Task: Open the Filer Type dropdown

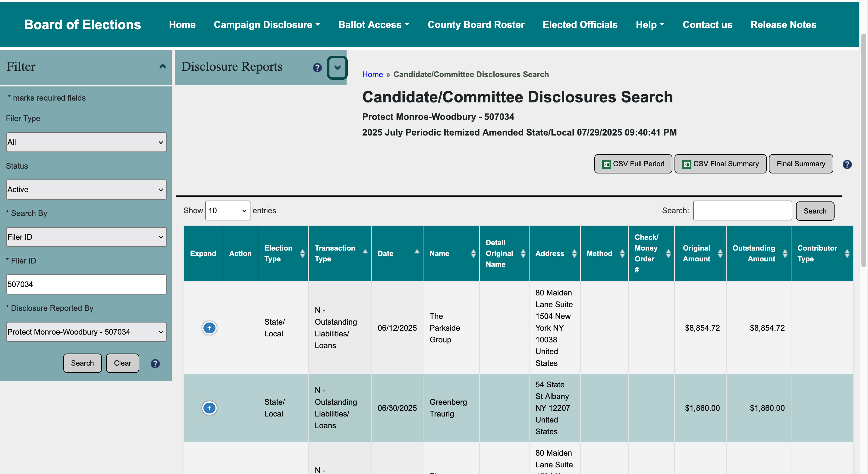Action: coord(86,142)
